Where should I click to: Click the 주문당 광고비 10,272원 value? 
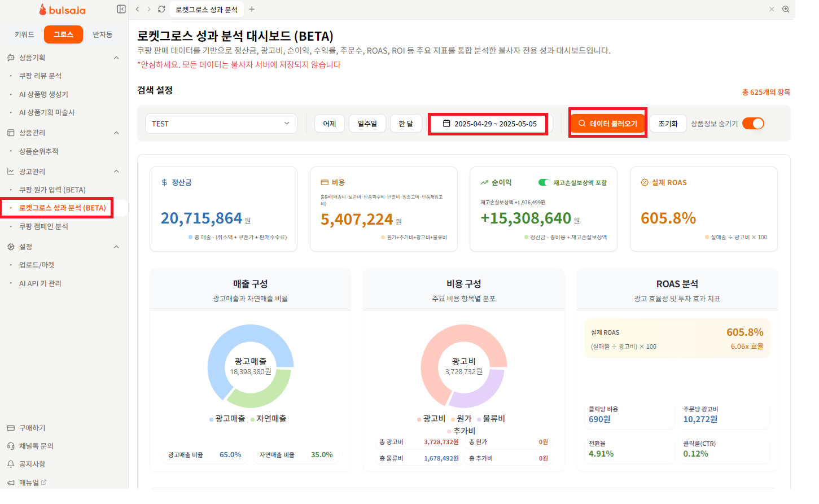[700, 419]
